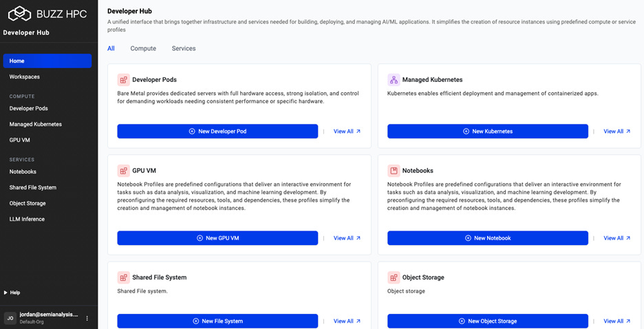
Task: Switch to the Compute tab
Action: pyautogui.click(x=143, y=48)
